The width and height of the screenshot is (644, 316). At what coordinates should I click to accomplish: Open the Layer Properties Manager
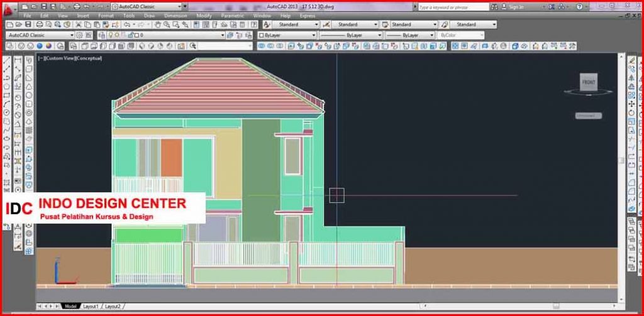pos(101,35)
